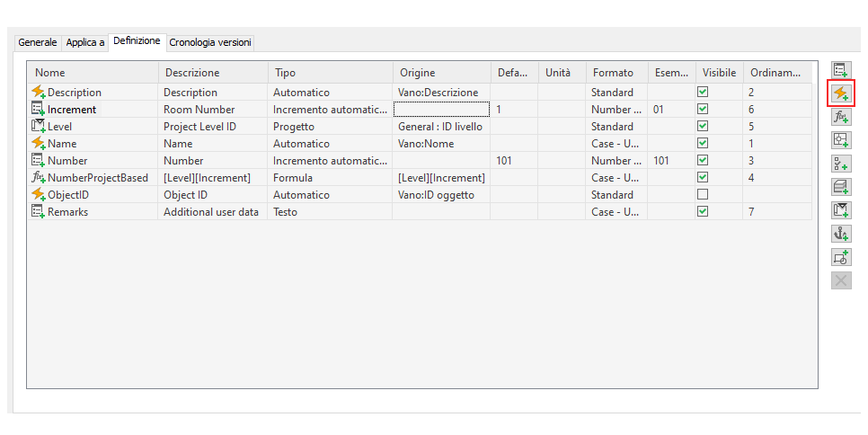Toggle the Visibile checkbox for Remarks
The width and height of the screenshot is (868, 435).
(703, 212)
